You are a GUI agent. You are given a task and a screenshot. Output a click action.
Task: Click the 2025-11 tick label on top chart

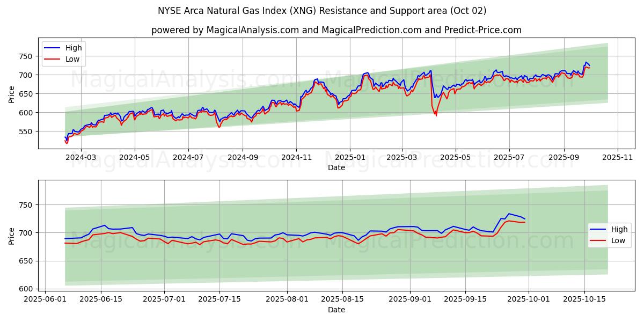coord(617,157)
